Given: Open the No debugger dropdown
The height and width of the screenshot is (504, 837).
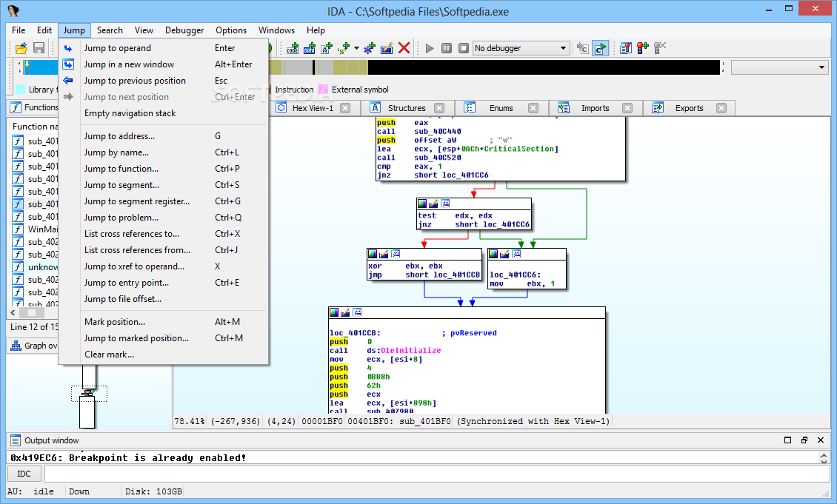Looking at the screenshot, I should (x=521, y=48).
